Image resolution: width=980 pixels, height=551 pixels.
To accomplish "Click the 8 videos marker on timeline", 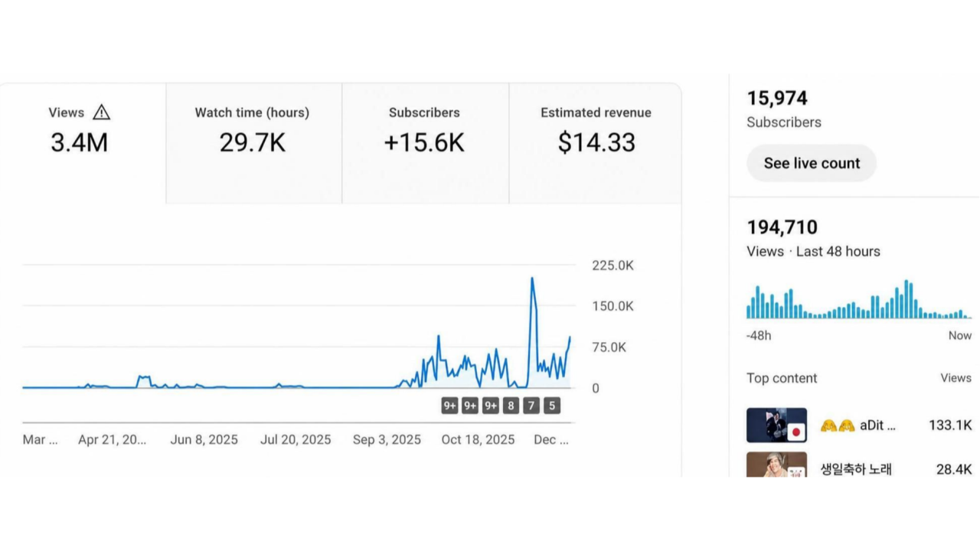I will pyautogui.click(x=511, y=406).
